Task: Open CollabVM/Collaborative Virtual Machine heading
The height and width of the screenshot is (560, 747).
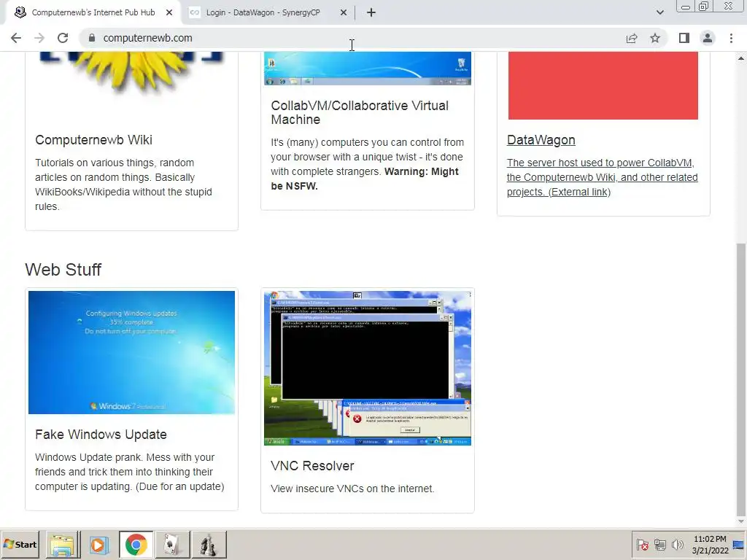Action: (x=360, y=112)
